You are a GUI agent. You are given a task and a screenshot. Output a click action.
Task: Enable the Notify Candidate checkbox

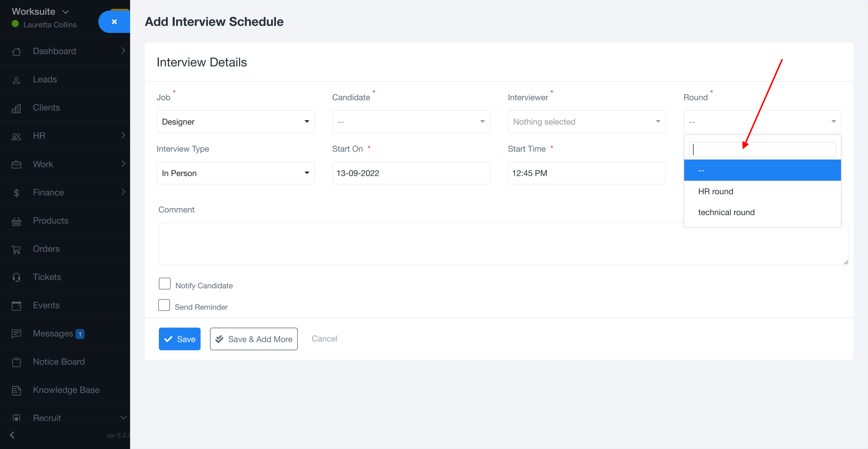click(164, 284)
